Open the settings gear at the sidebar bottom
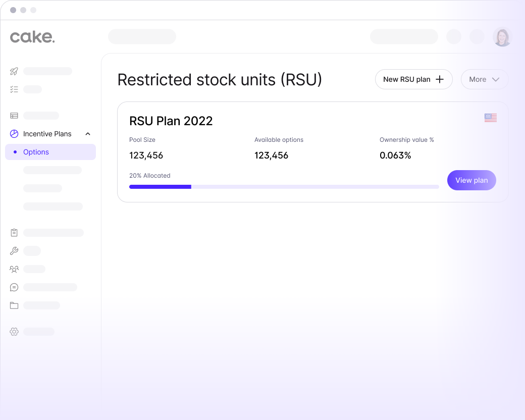Screen dimensions: 525x420 coord(14,332)
